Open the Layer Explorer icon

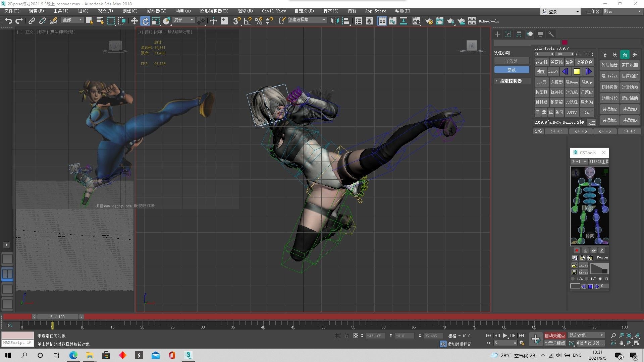click(x=369, y=21)
